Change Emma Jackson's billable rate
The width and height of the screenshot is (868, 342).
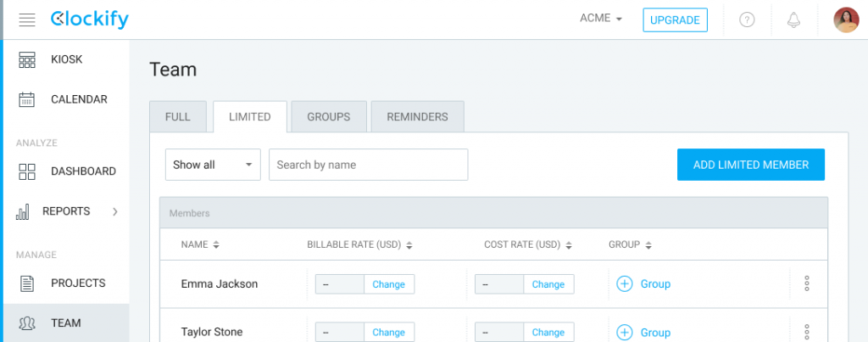click(388, 284)
